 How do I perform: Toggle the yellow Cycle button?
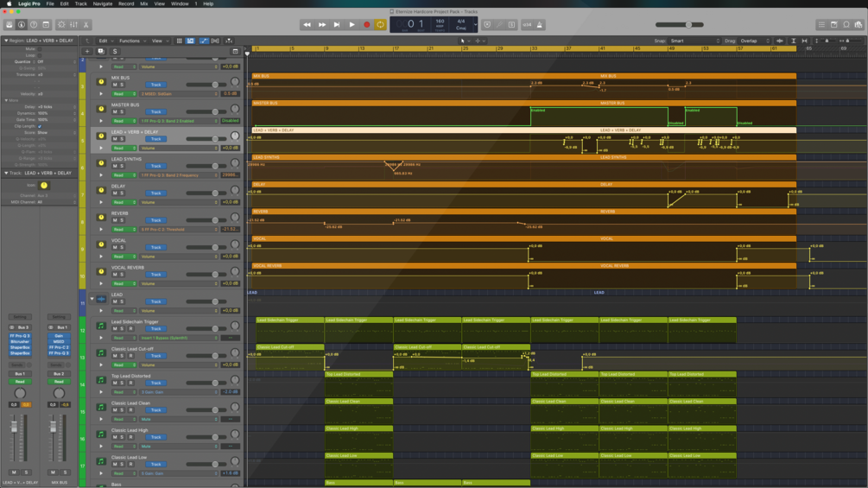[380, 25]
